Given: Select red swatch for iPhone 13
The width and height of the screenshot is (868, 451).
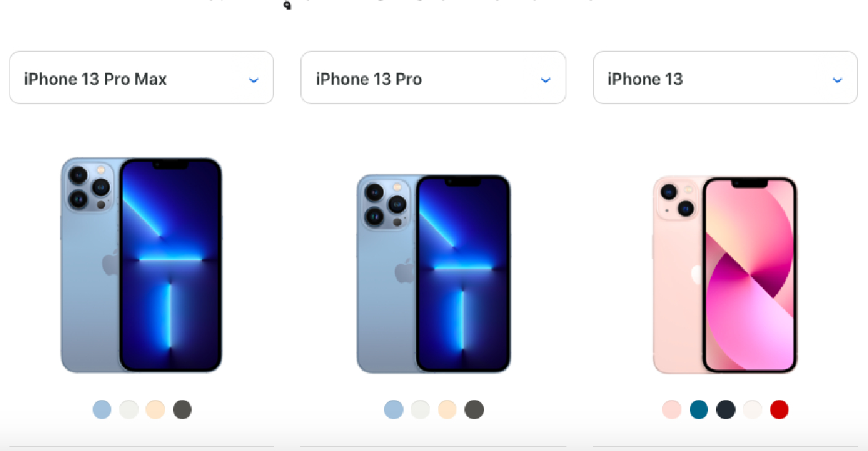Looking at the screenshot, I should pos(779,410).
